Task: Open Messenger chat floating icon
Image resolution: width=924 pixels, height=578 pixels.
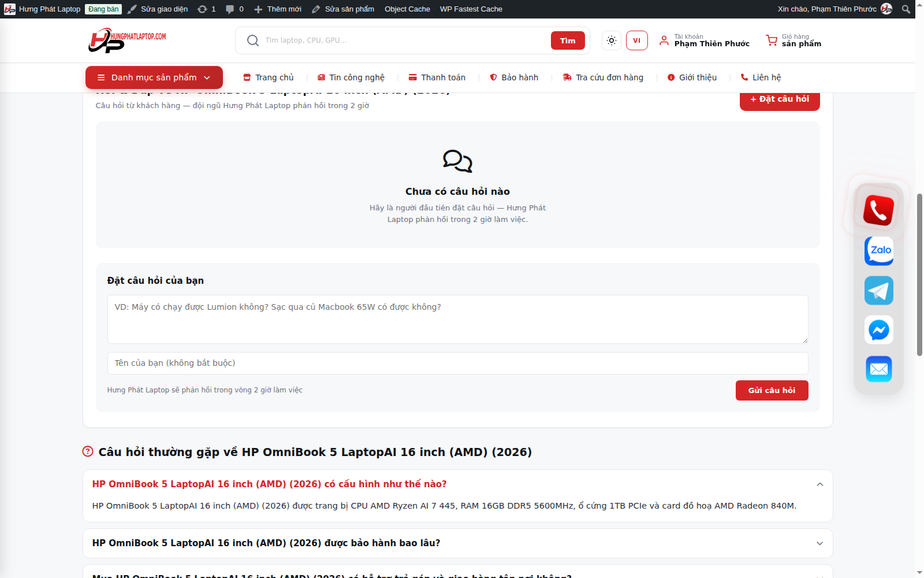Action: [879, 330]
